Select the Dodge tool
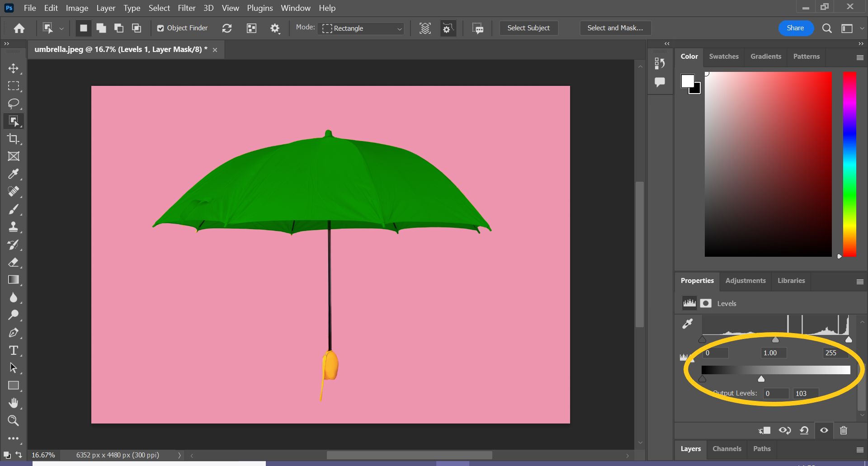The height and width of the screenshot is (466, 868). (x=14, y=315)
